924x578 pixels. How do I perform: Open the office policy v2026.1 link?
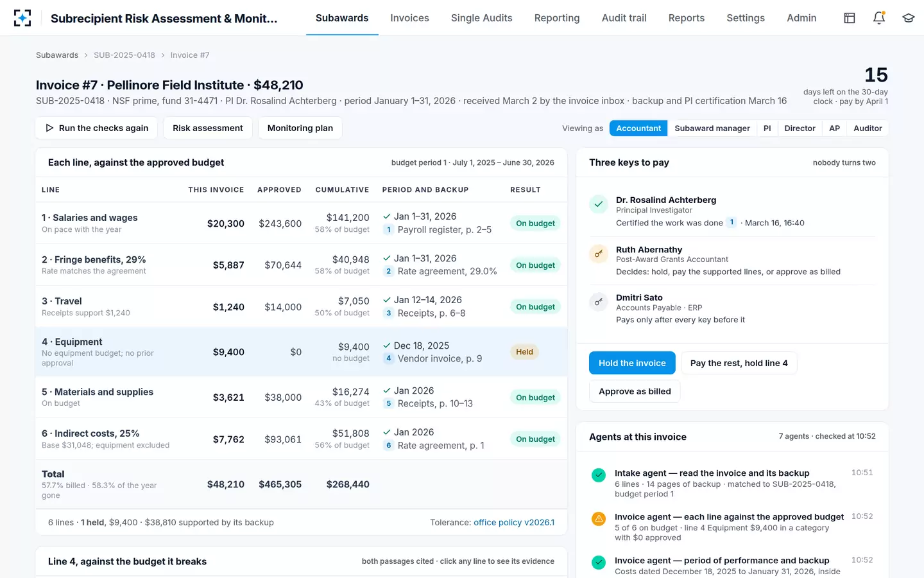click(514, 523)
